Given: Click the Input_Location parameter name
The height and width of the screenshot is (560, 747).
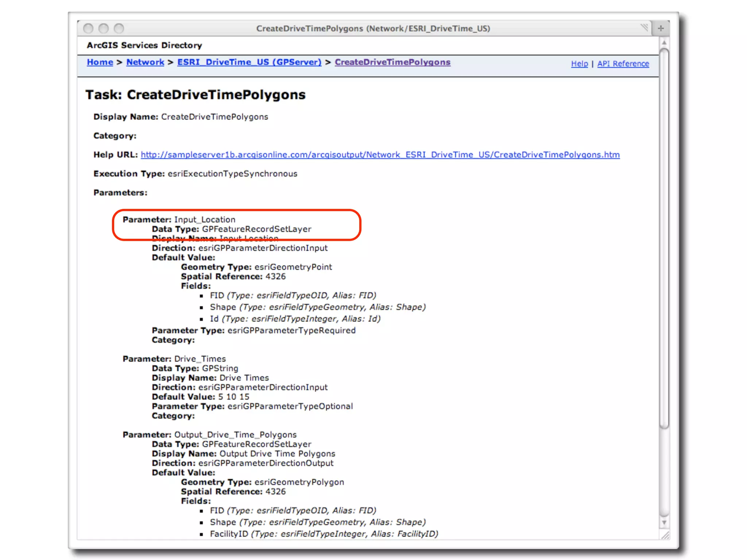Looking at the screenshot, I should (x=205, y=219).
